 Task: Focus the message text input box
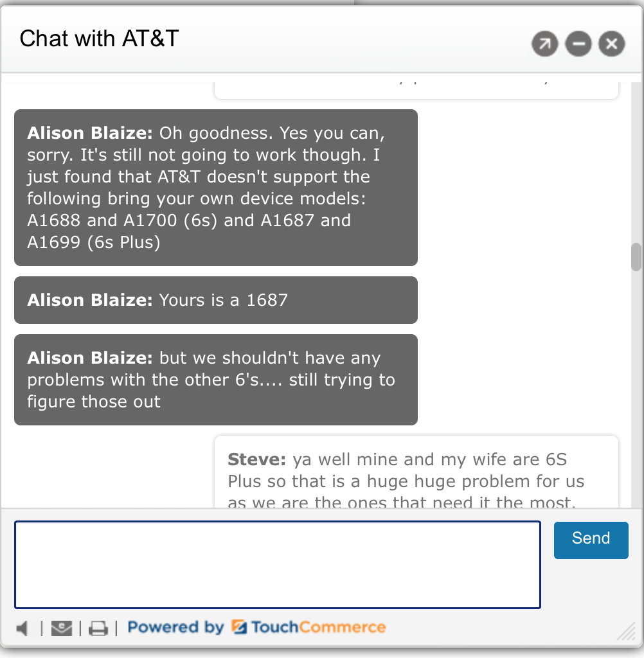click(277, 564)
